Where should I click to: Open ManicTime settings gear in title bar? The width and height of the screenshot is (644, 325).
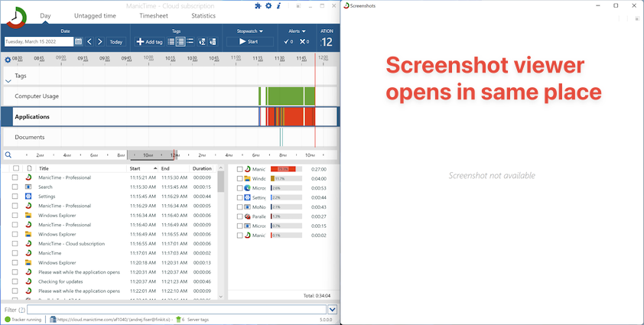pyautogui.click(x=268, y=6)
